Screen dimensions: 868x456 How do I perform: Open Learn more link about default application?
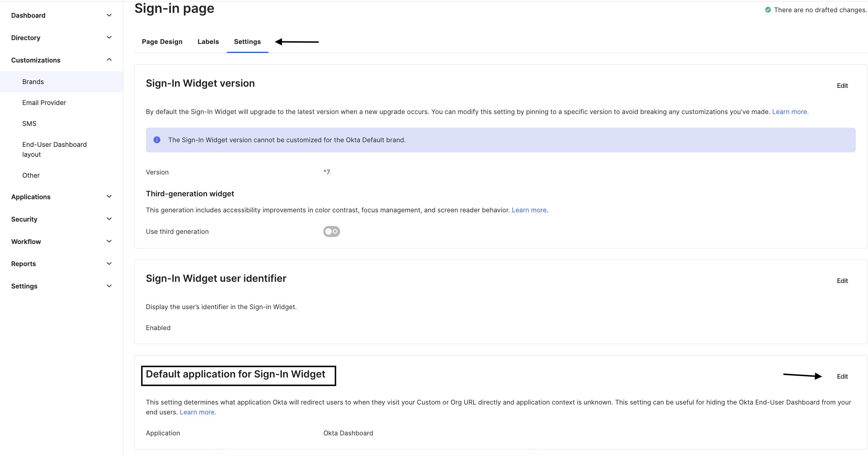(x=198, y=412)
